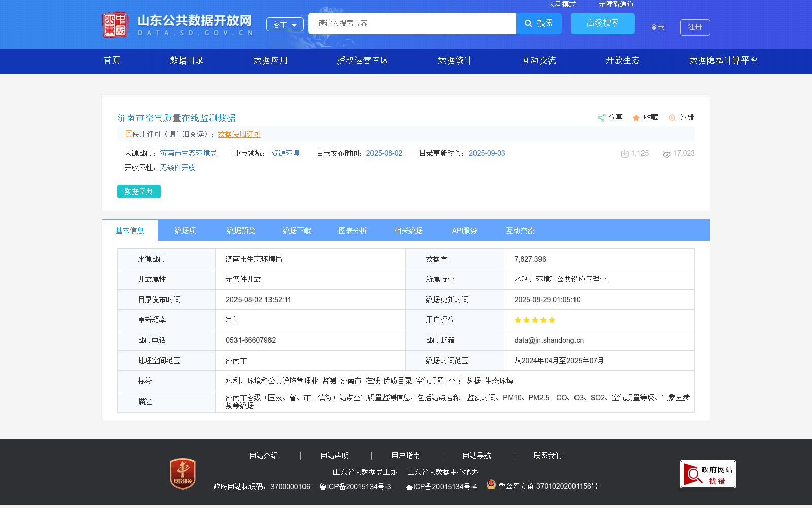Click the 政府网站找错 badge icon
812x508 pixels.
point(707,473)
